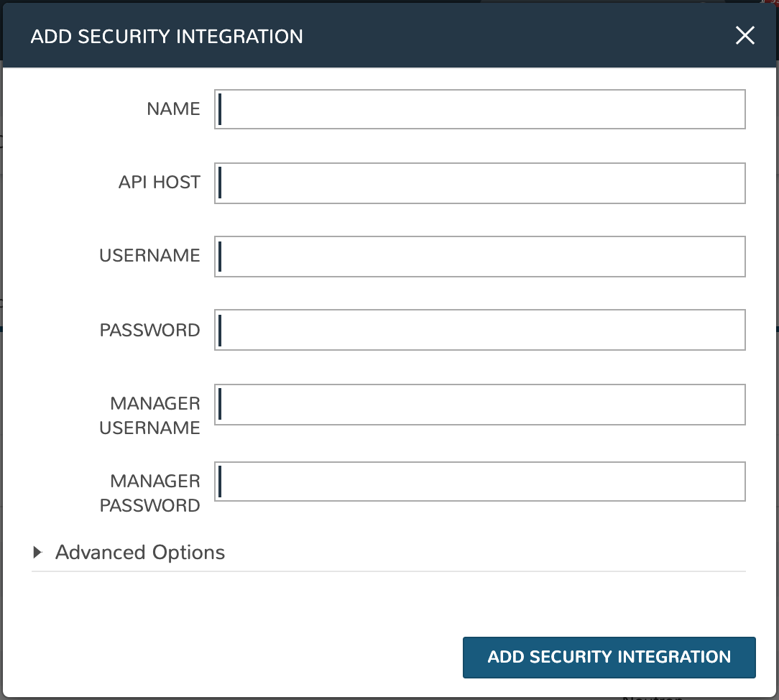Click the API HOST field label
779x700 pixels.
pyautogui.click(x=159, y=183)
